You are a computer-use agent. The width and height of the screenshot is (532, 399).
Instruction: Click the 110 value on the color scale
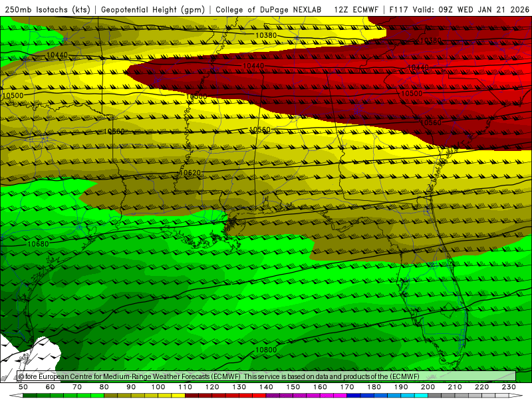pos(186,387)
